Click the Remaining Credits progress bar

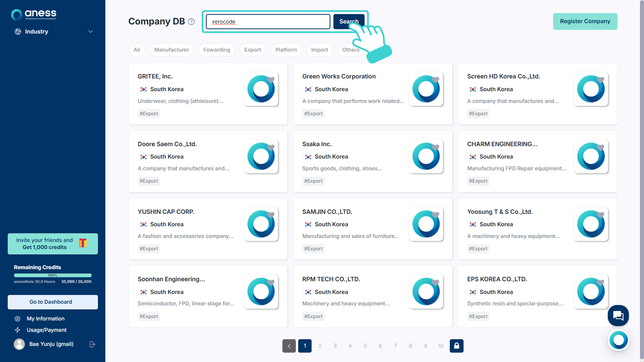point(53,275)
